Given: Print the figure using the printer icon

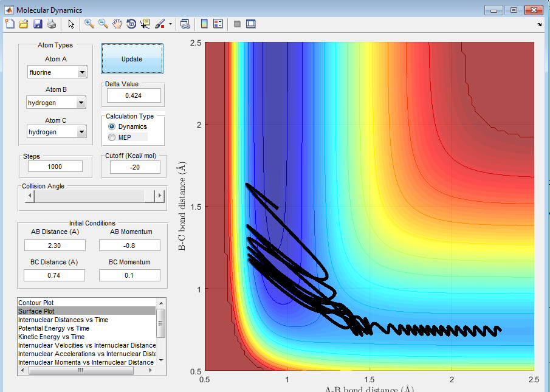Looking at the screenshot, I should pos(52,24).
